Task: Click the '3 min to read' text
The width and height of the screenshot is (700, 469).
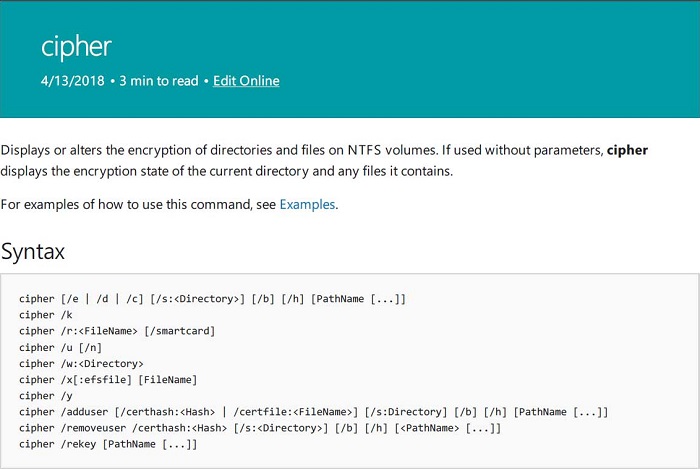Action: [158, 81]
